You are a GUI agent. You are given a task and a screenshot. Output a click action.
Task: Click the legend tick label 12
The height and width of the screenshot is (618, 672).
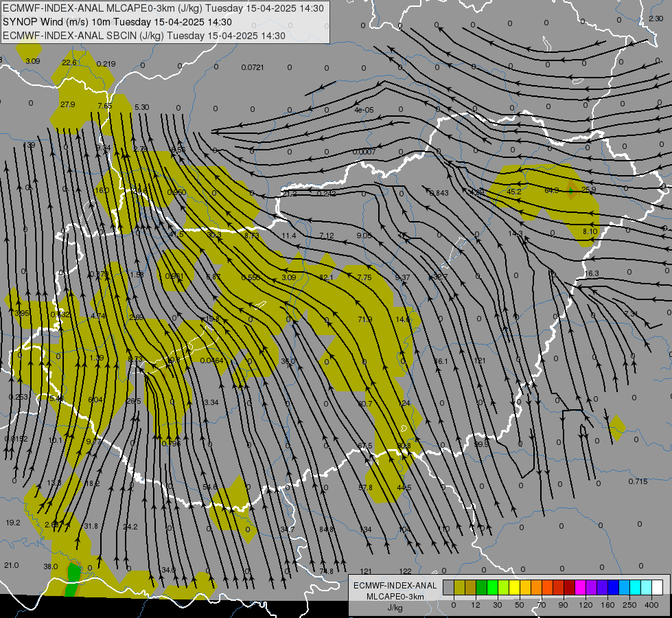click(475, 605)
